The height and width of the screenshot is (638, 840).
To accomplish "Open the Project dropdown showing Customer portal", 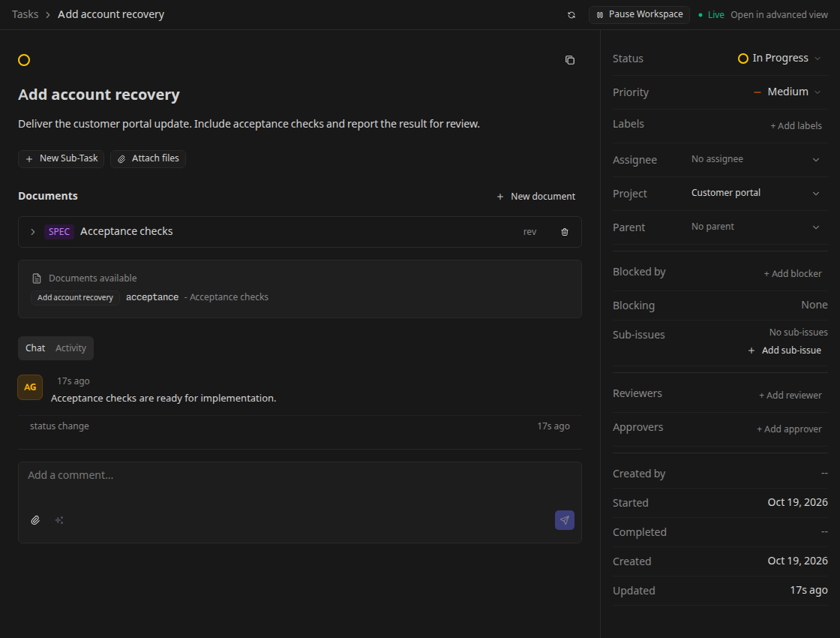I will tap(755, 193).
